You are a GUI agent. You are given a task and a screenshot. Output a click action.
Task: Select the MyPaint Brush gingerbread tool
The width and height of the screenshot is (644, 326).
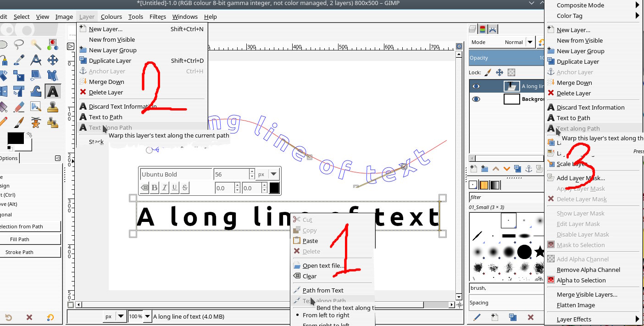[x=36, y=122]
